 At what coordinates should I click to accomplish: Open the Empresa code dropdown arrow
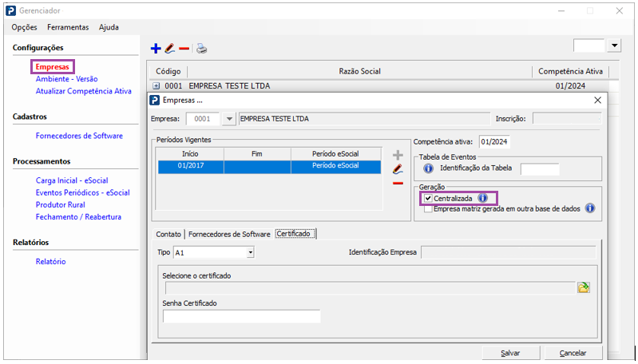click(x=229, y=119)
